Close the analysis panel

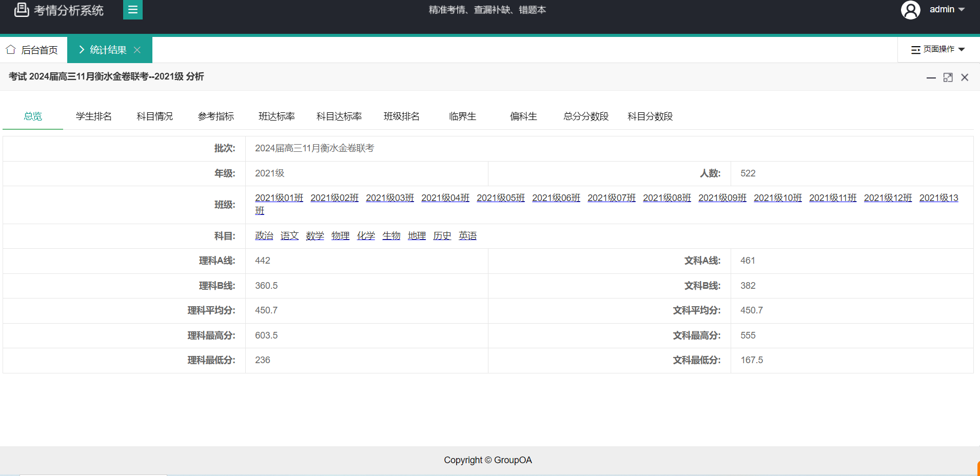click(x=965, y=77)
